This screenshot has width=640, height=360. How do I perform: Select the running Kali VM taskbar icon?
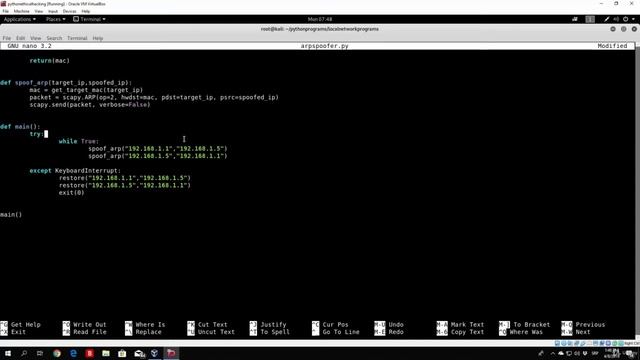[x=171, y=353]
